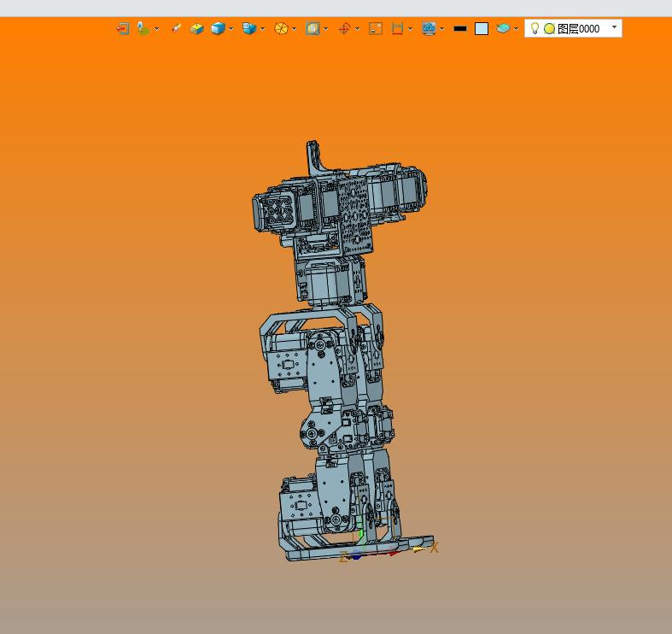Click the blue shaded cube icon
672x634 pixels.
pos(218,29)
